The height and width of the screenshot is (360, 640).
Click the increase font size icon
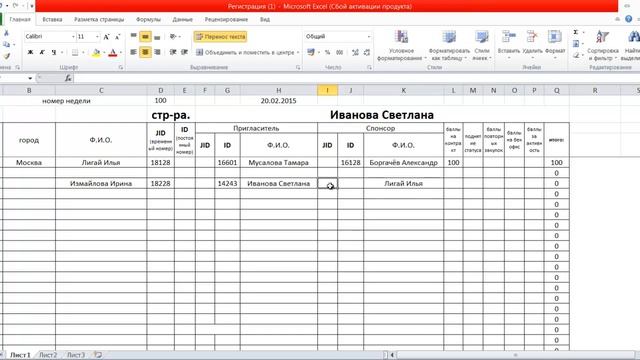pos(107,37)
